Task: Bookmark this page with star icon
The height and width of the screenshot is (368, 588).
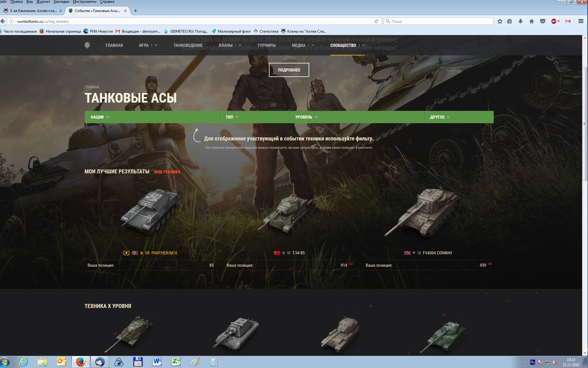Action: 500,21
